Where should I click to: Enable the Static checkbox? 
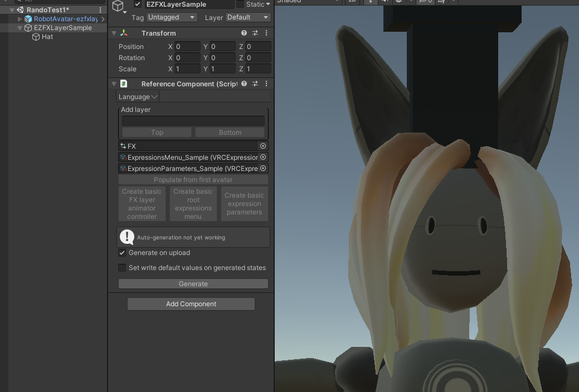point(240,4)
